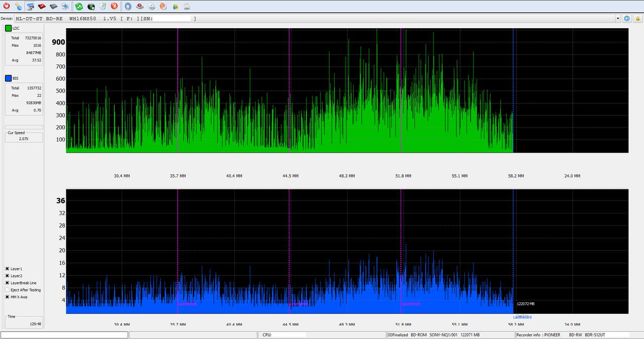Click the white disc with arrow icon
644x339 pixels.
(151, 6)
